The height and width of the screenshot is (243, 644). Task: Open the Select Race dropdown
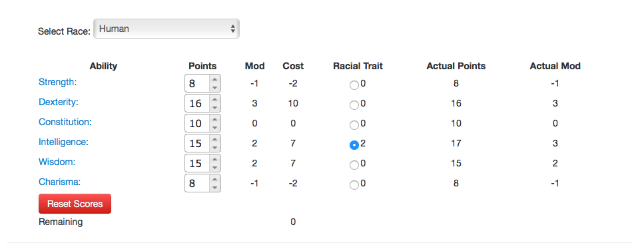166,29
